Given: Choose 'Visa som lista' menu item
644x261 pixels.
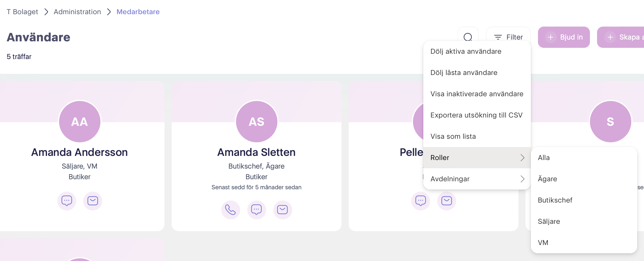Looking at the screenshot, I should point(453,136).
